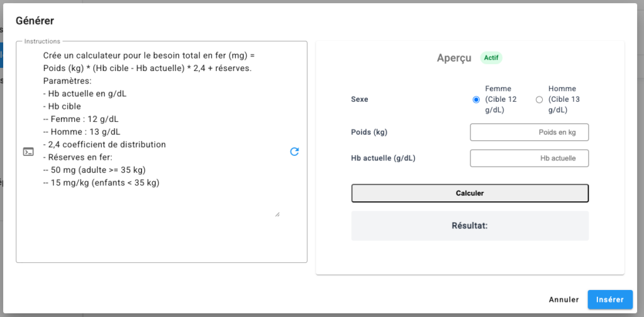The image size is (644, 317).
Task: Click the Générer dialog title
Action: [x=35, y=21]
